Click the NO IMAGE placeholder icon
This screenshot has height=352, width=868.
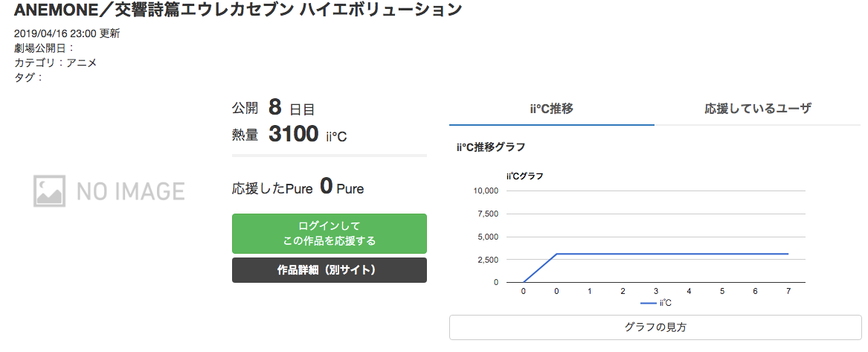pyautogui.click(x=49, y=191)
